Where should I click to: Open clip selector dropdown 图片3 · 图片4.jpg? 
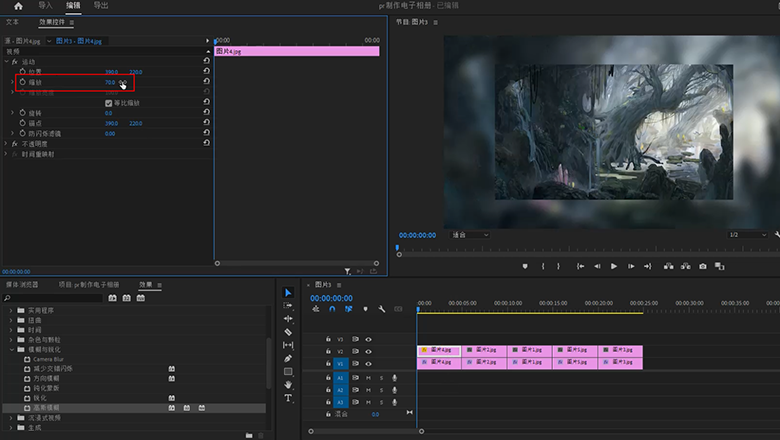[x=49, y=41]
